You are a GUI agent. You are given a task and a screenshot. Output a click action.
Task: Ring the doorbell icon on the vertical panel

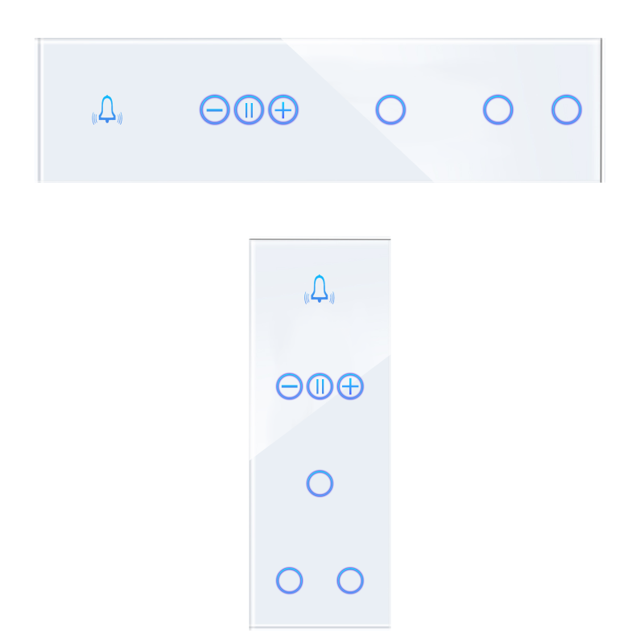(x=320, y=290)
